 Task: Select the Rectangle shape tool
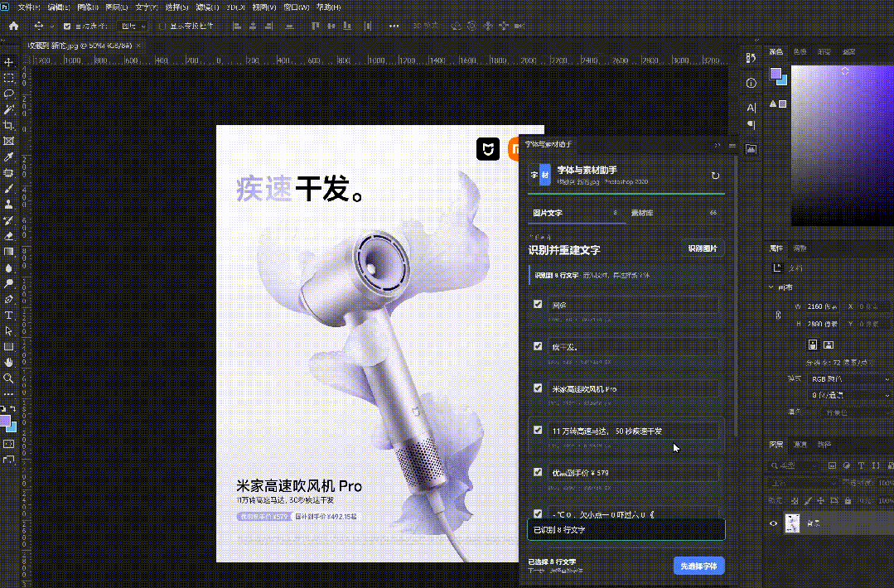pos(8,346)
